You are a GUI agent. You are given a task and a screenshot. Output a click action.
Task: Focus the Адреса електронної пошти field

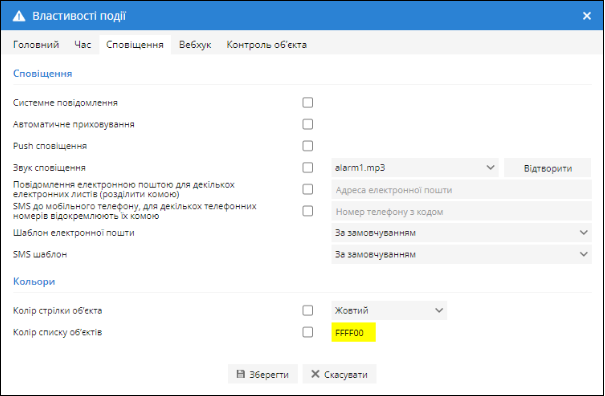coord(461,190)
